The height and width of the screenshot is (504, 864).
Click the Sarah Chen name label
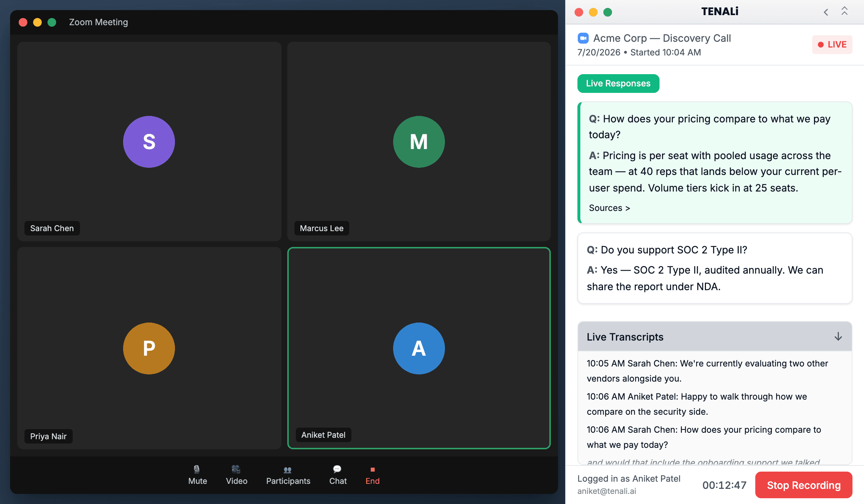52,228
